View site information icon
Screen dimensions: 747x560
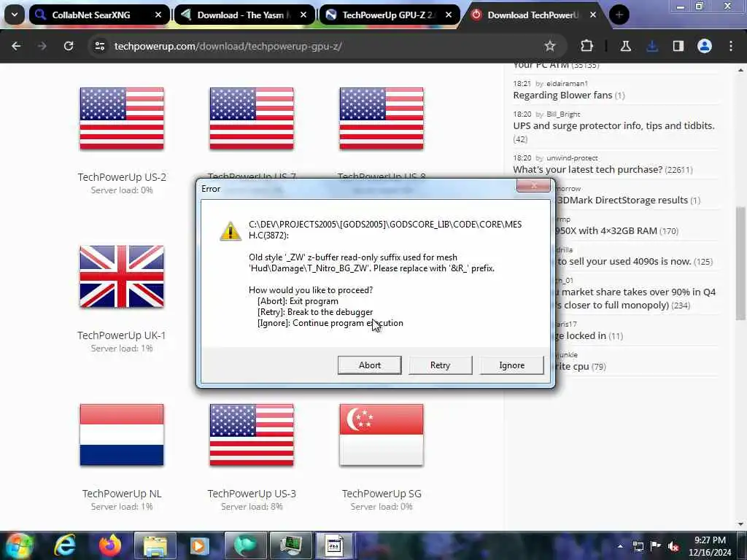99,46
